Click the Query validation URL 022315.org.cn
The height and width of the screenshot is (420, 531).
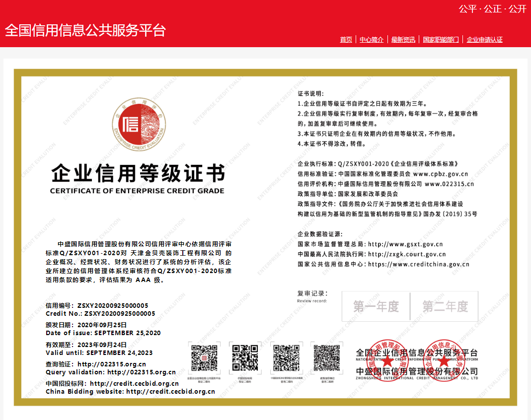click(142, 372)
